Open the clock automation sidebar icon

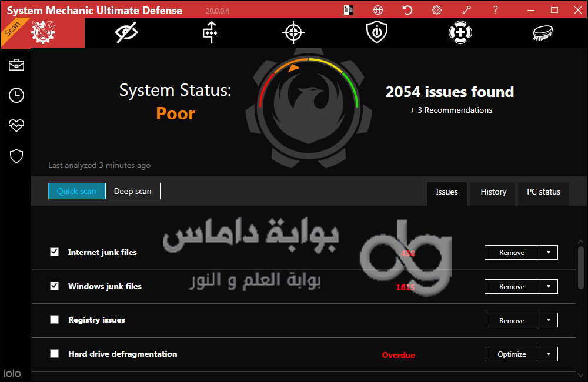(x=16, y=95)
